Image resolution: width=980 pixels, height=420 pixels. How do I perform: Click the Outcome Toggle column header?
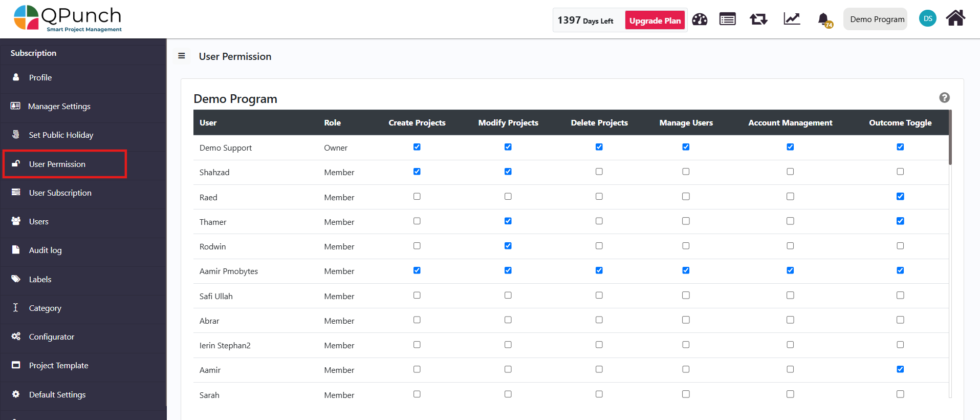coord(900,122)
